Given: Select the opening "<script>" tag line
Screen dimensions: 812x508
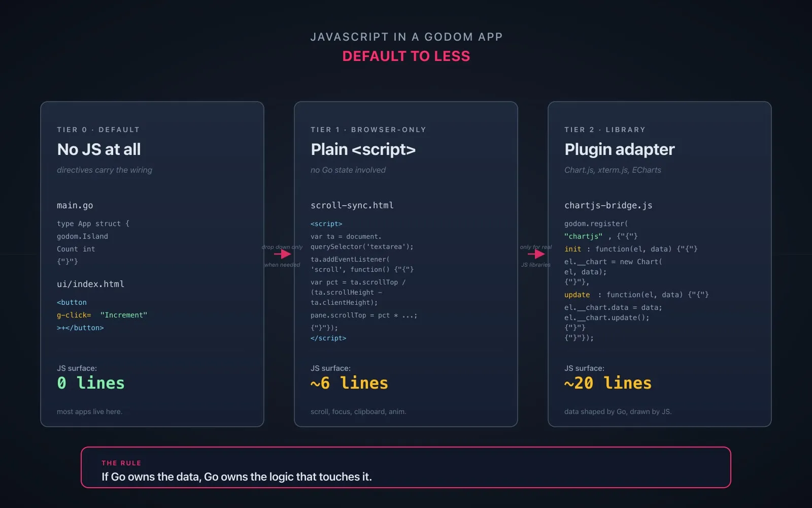Looking at the screenshot, I should pyautogui.click(x=326, y=224).
